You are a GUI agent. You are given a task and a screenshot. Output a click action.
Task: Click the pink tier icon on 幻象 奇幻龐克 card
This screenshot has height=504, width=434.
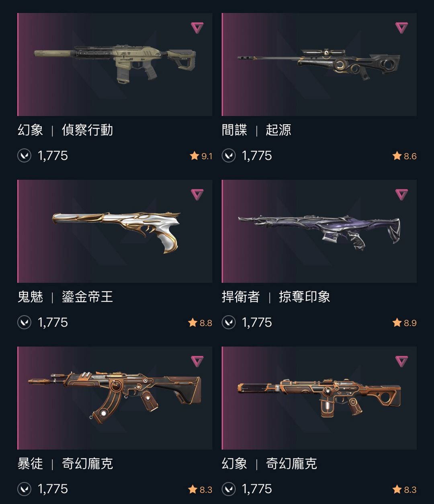401,361
